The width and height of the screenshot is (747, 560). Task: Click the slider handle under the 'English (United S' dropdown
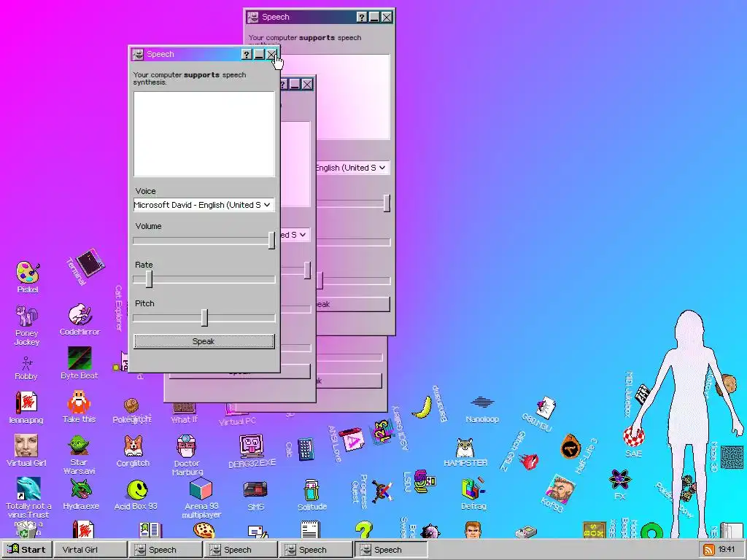click(x=387, y=203)
